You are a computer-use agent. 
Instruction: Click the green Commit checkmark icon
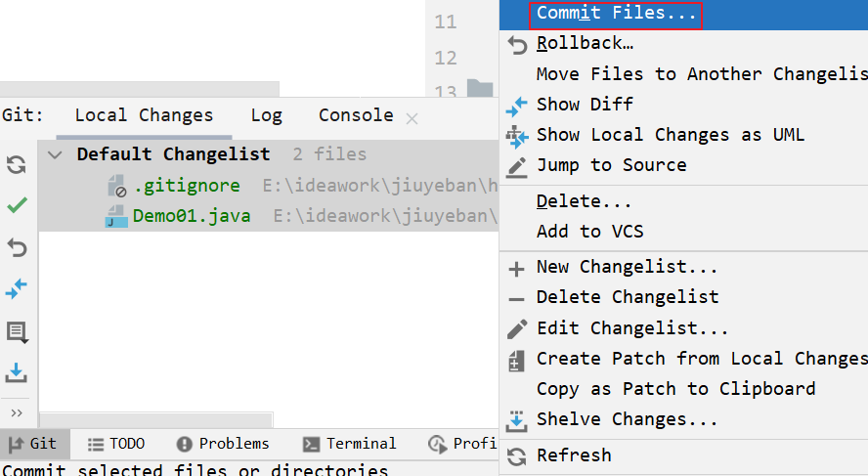[17, 206]
